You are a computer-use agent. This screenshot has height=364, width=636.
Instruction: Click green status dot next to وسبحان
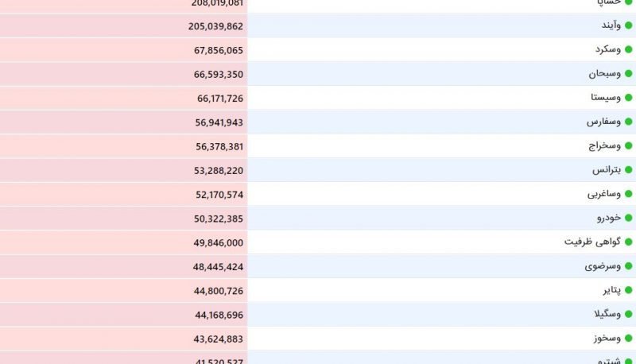pos(628,74)
